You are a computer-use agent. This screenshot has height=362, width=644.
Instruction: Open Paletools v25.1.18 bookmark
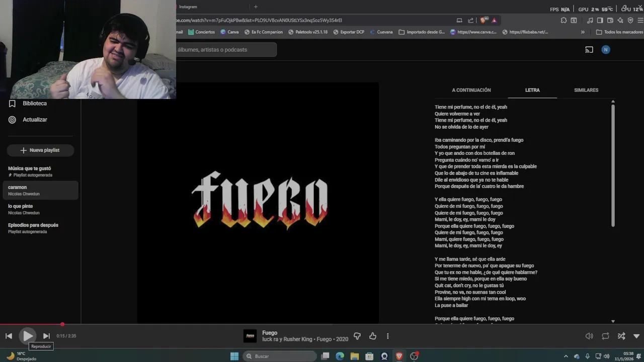(x=308, y=32)
